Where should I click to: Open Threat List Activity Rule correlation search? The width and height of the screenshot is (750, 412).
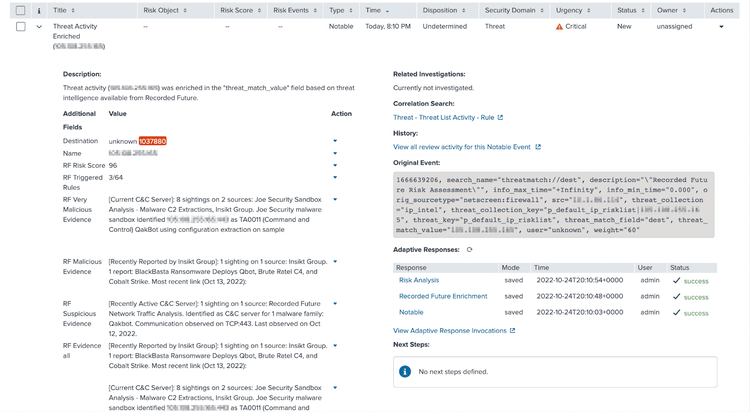point(447,117)
